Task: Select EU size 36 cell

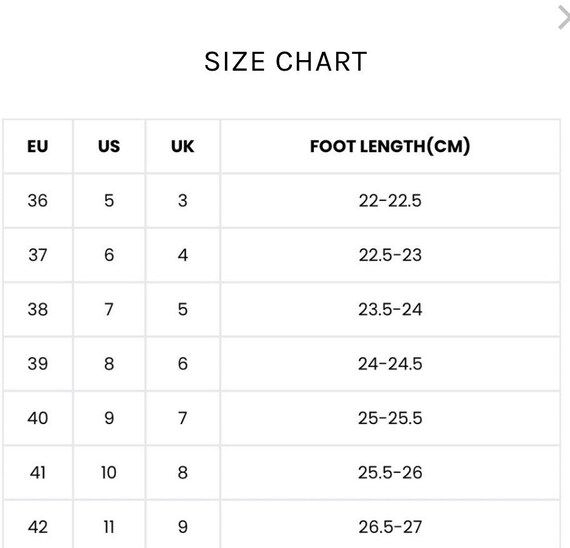Action: point(38,201)
